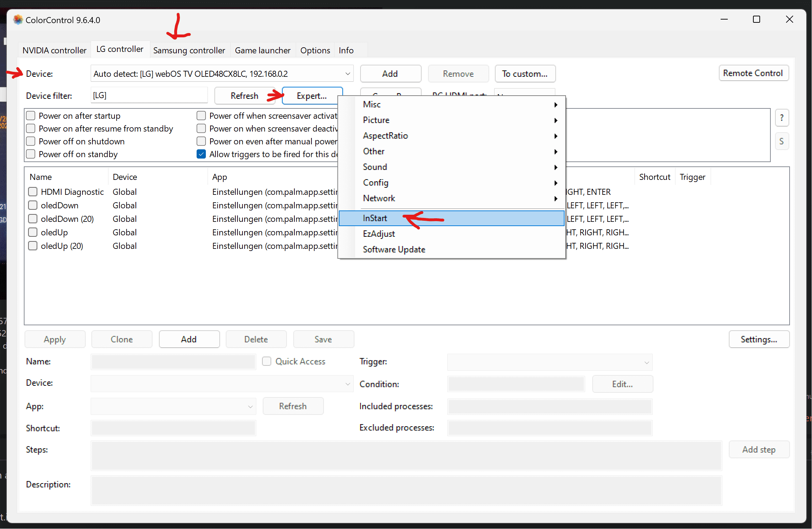Screen dimensions: 812x529
Task: Toggle Power on after resume from standby
Action: coord(31,128)
